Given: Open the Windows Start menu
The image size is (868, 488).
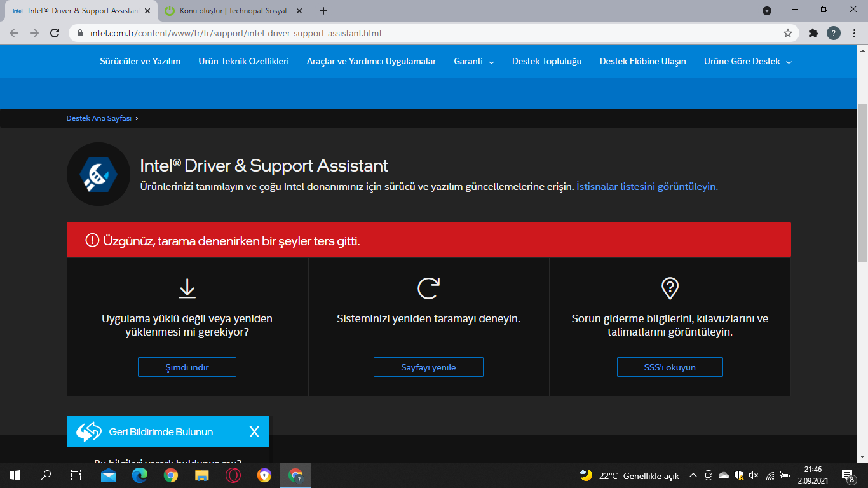Looking at the screenshot, I should pos(15,475).
